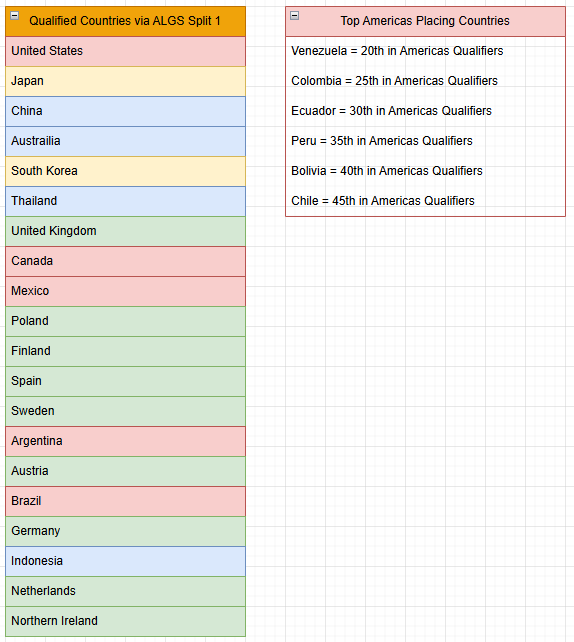Collapse the Top Americas Placing Countries list

294,16
